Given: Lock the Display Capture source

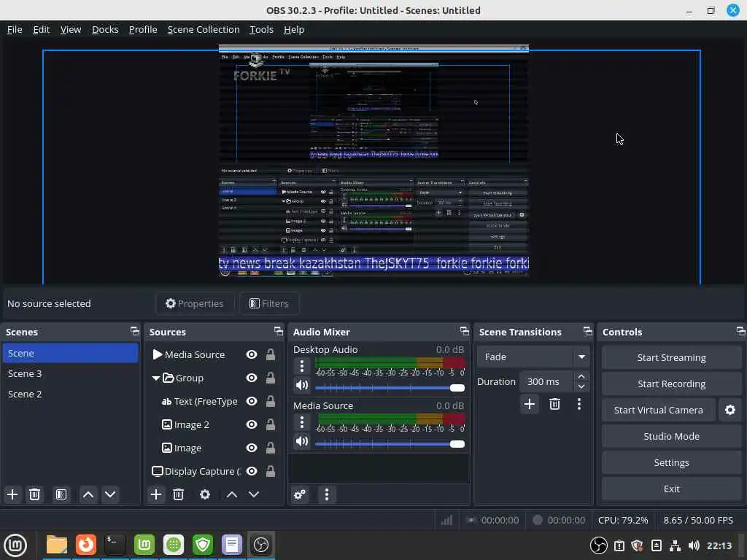Looking at the screenshot, I should (x=271, y=472).
